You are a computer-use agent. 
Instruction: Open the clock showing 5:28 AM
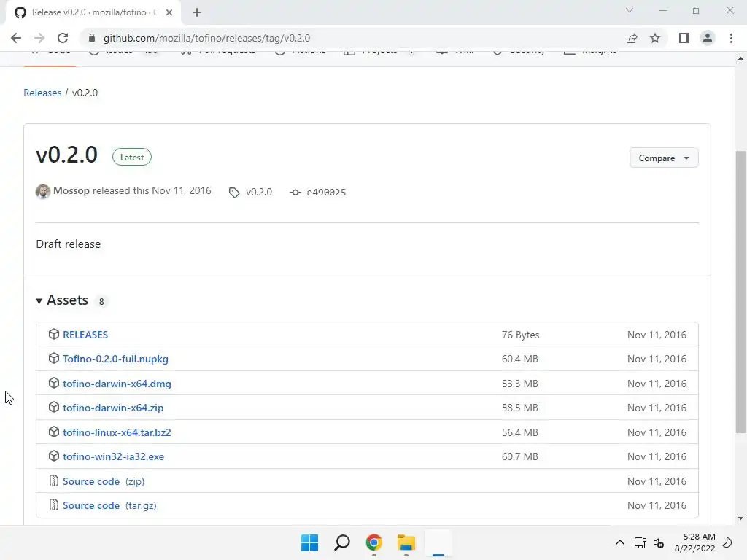tap(694, 542)
